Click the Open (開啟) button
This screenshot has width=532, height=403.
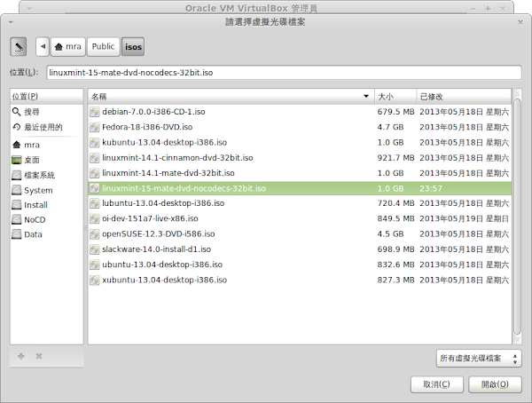click(495, 384)
